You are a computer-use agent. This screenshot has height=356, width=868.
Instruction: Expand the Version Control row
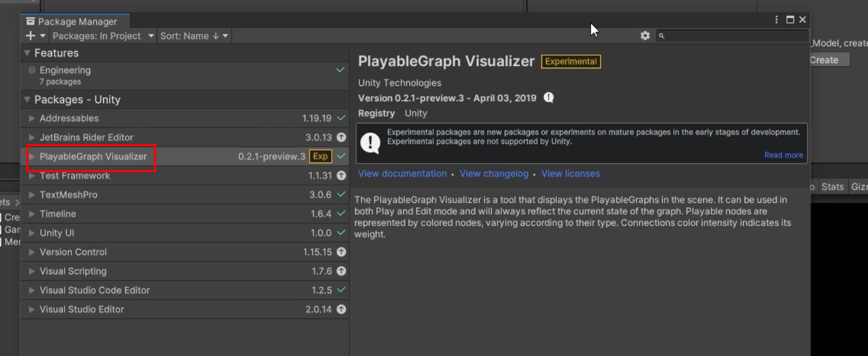(32, 252)
